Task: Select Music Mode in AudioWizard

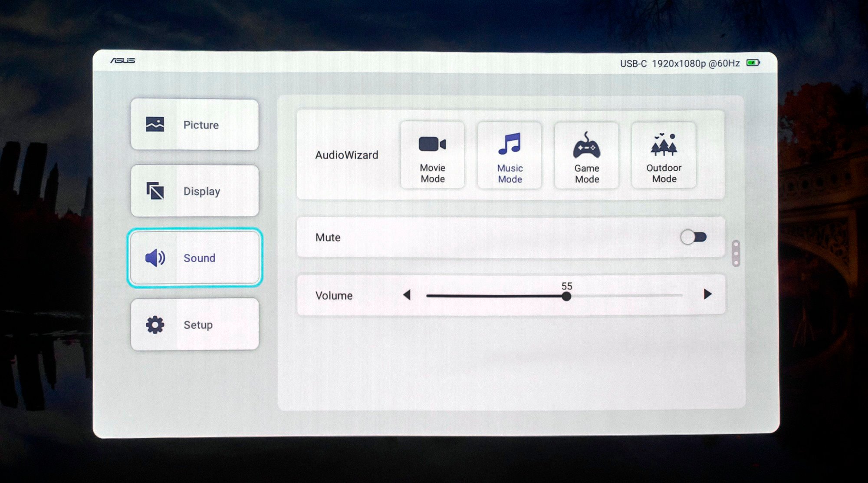Action: pyautogui.click(x=510, y=154)
